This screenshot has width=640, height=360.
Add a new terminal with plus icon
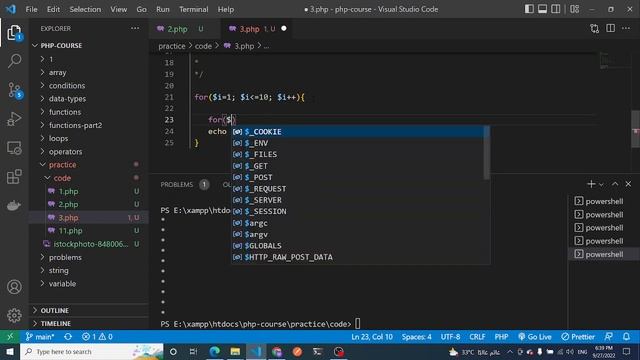coord(591,184)
